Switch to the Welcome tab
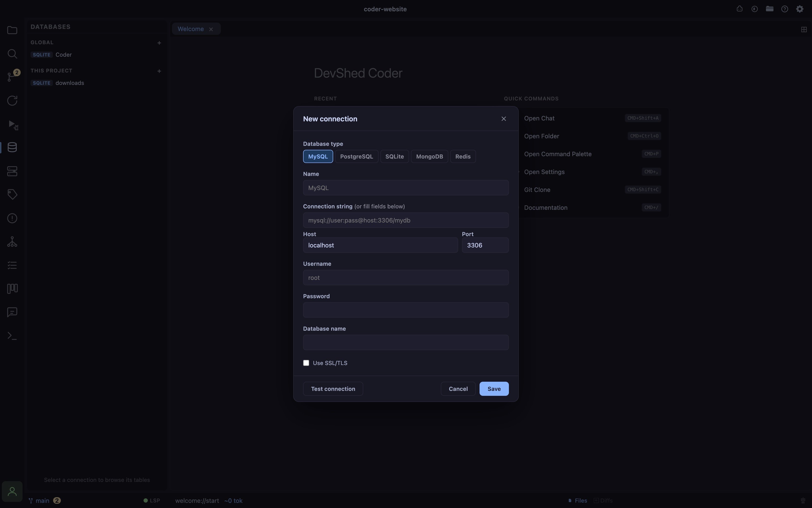 pyautogui.click(x=191, y=29)
